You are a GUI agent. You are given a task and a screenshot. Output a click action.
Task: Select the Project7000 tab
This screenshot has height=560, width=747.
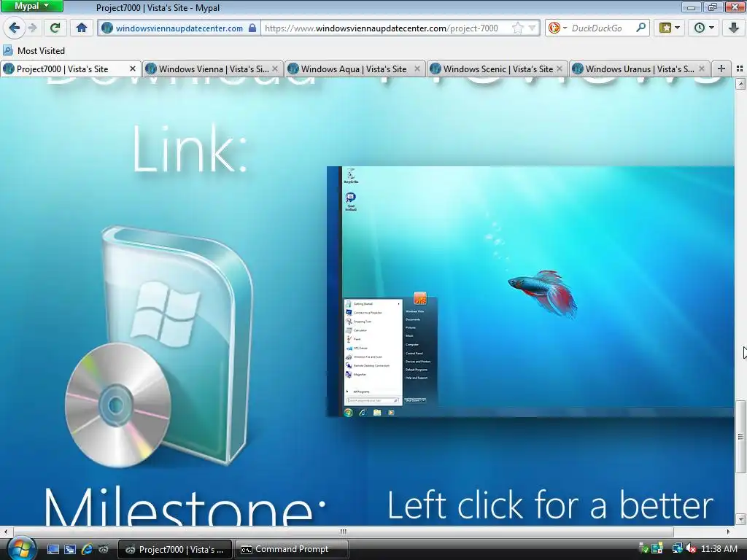(x=71, y=69)
